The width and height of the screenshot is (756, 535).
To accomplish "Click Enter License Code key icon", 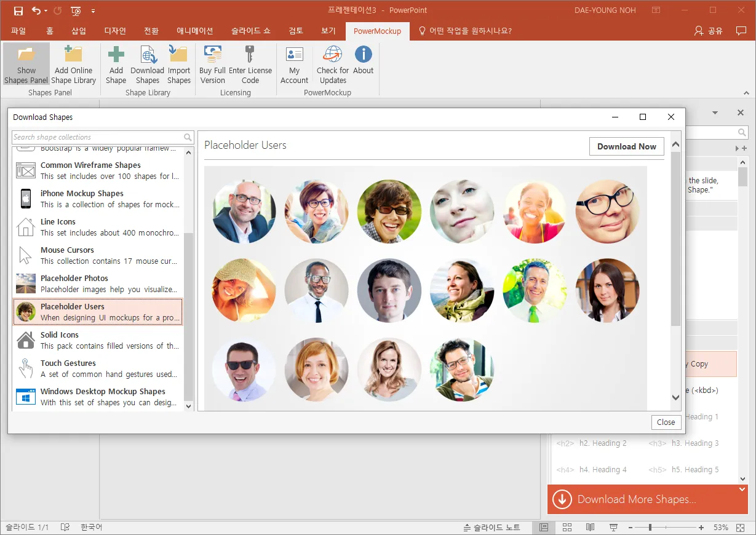I will click(x=250, y=65).
